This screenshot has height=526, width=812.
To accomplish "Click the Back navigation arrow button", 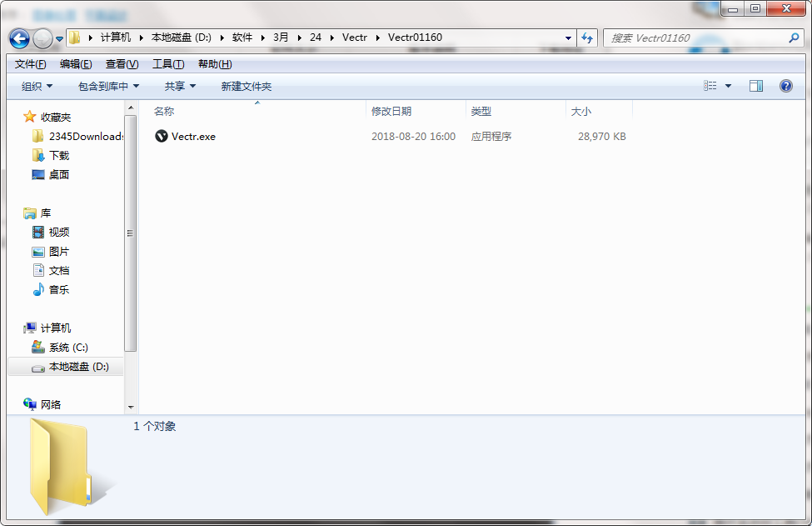I will coord(19,38).
